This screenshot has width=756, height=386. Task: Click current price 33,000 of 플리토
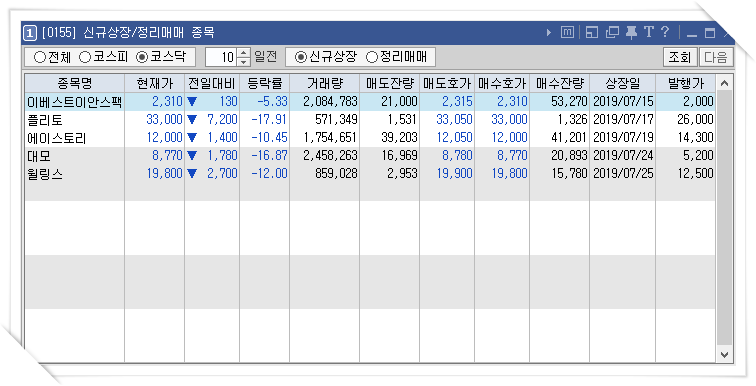[x=164, y=120]
